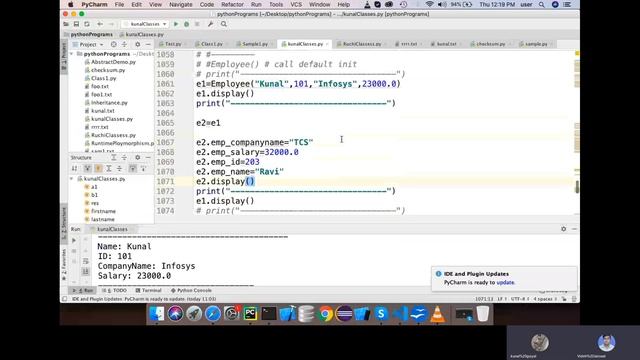Viewport: 640px width, 360px height.
Task: Open the VCS menu
Action: [296, 4]
